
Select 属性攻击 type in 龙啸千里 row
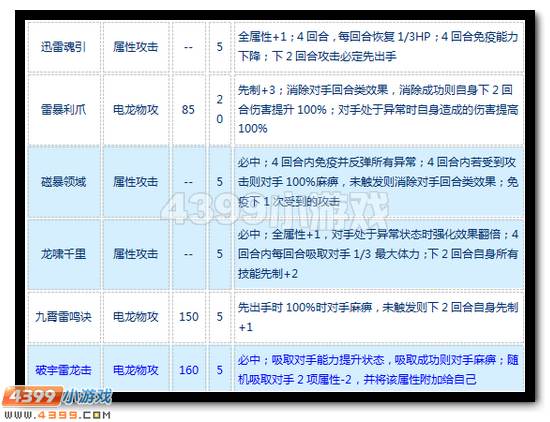pyautogui.click(x=135, y=254)
